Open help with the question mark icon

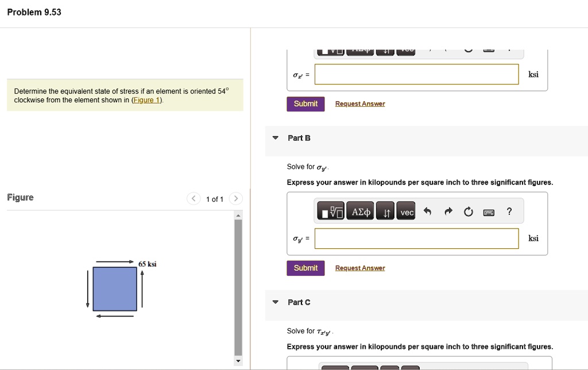pos(509,211)
